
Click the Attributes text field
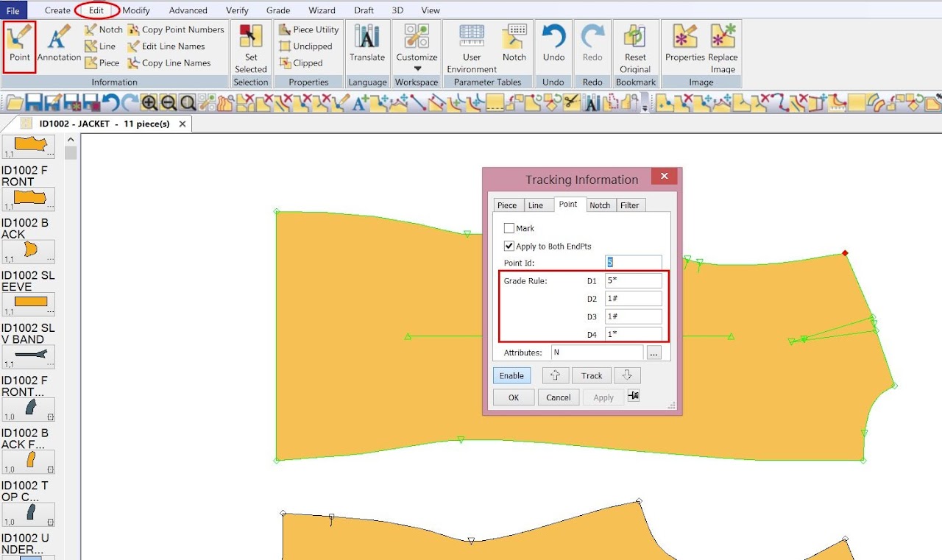point(597,352)
